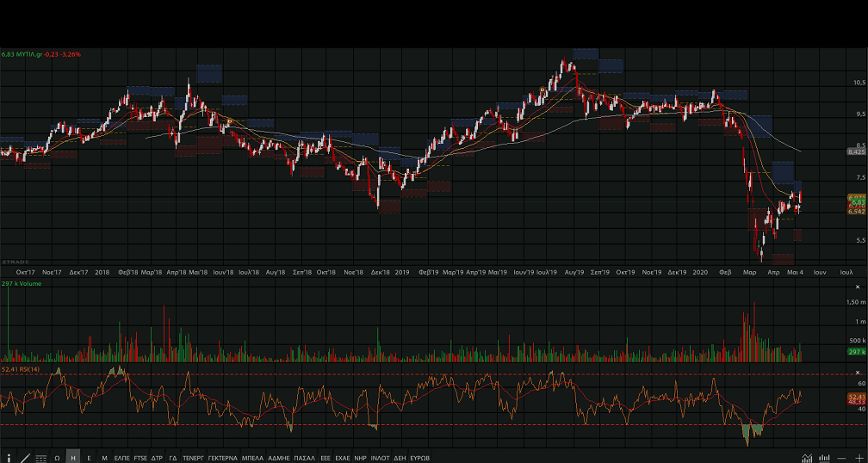Open the ΓΕΚΤΕΡΝΑ symbol chart
Viewport: 868px width, 463px height.
coord(222,457)
